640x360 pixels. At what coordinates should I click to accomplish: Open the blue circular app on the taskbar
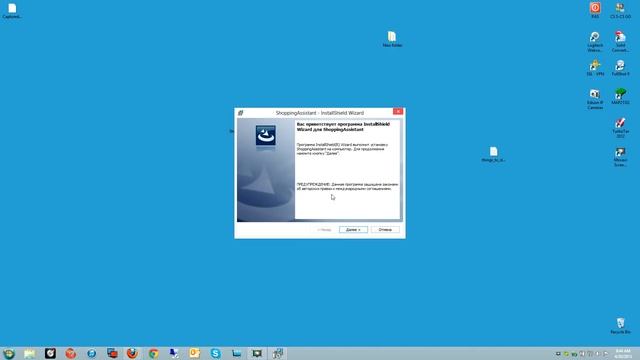tap(91, 353)
